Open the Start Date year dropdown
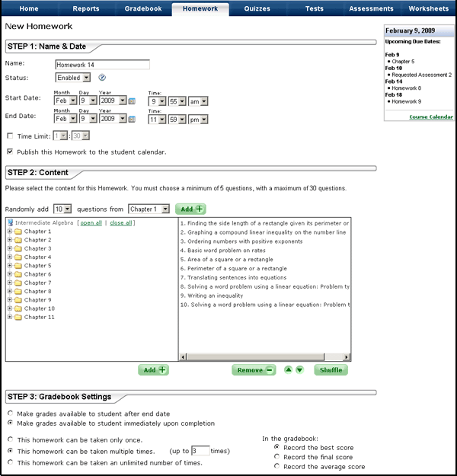 coord(113,101)
